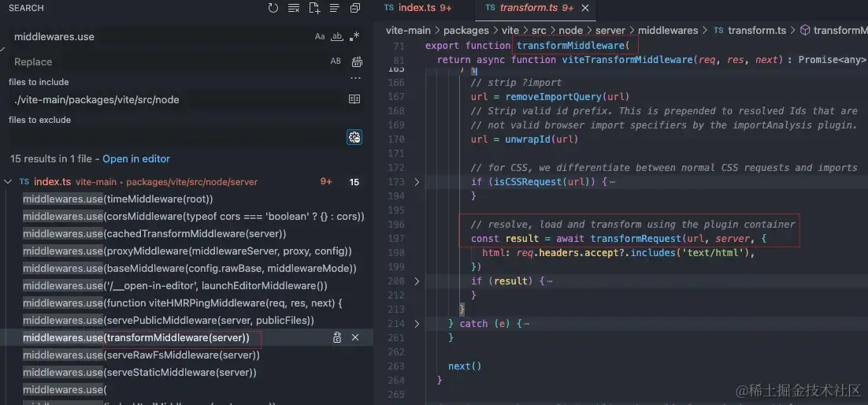The height and width of the screenshot is (405, 868).
Task: Refresh the search results
Action: [273, 9]
